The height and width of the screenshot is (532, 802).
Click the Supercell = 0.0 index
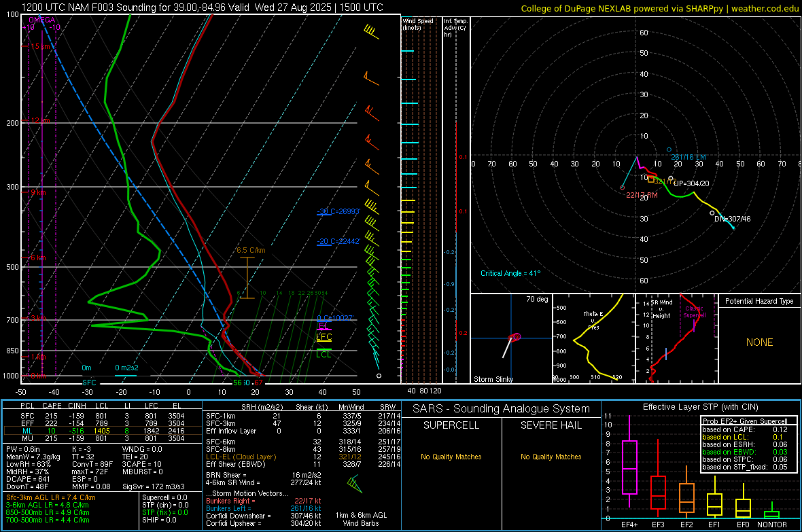click(164, 497)
